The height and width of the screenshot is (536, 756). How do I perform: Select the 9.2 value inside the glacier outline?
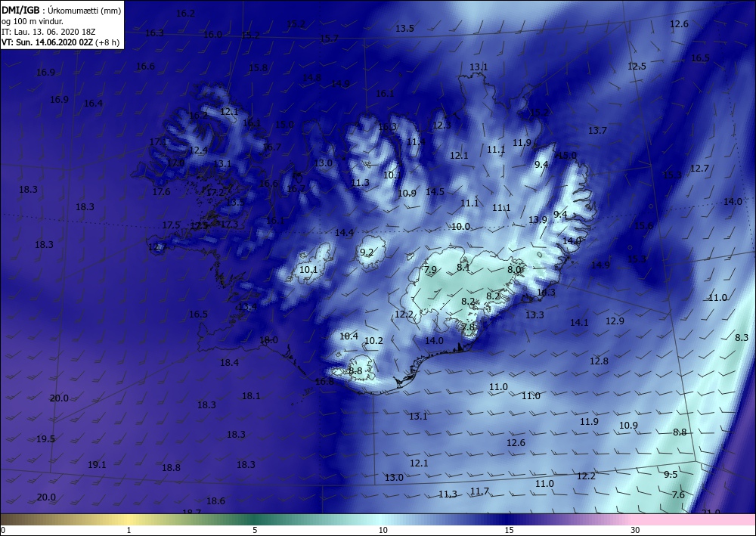click(x=367, y=252)
